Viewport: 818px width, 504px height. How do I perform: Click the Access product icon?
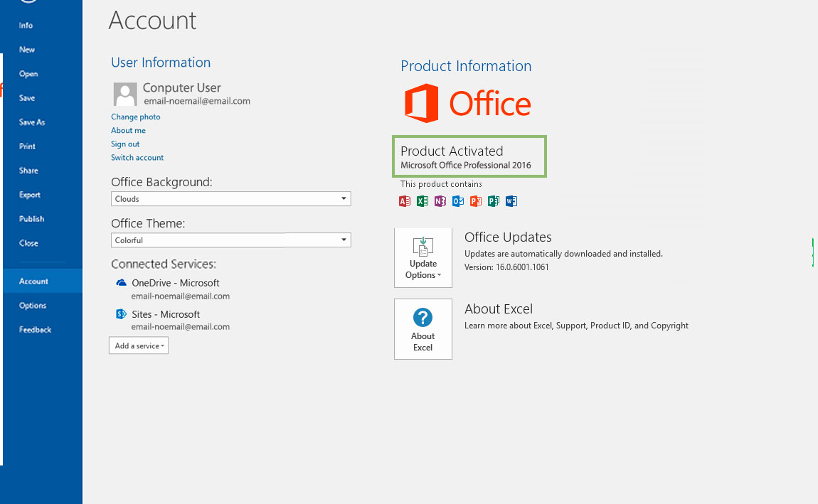(x=405, y=201)
